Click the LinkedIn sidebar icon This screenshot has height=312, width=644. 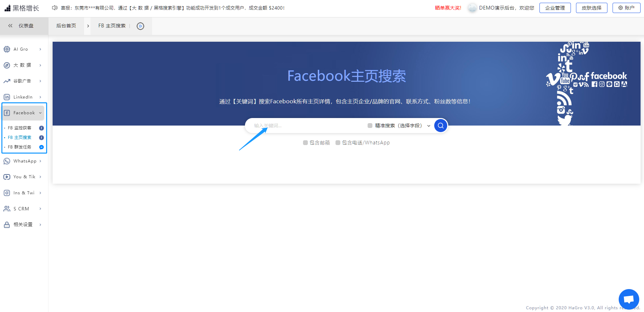[7, 97]
